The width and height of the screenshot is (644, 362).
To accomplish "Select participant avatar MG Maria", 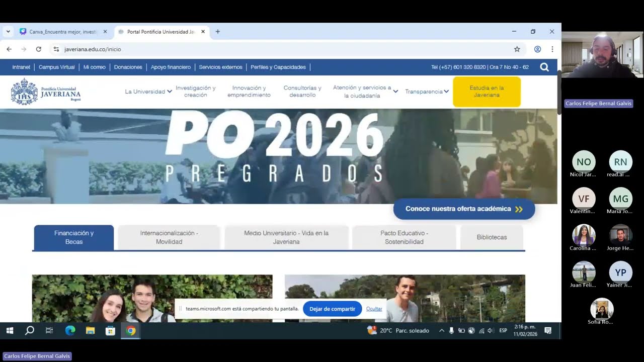I will (x=620, y=199).
